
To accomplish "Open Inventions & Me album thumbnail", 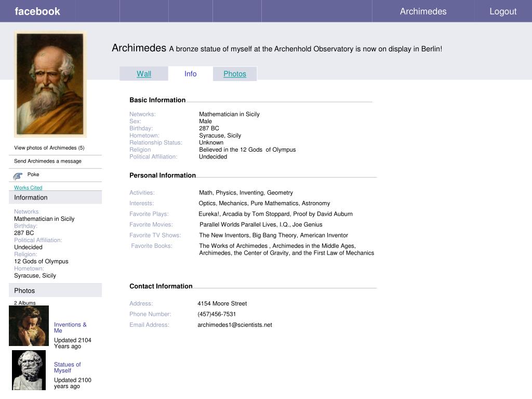I will click(x=29, y=326).
